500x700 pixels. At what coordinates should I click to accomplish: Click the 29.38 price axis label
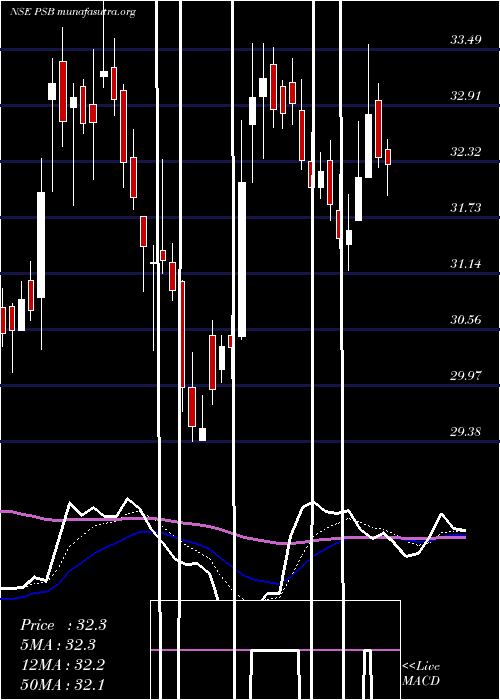tap(466, 432)
